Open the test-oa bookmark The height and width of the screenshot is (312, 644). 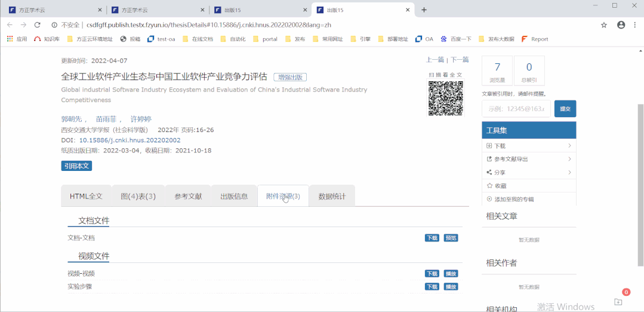[161, 39]
